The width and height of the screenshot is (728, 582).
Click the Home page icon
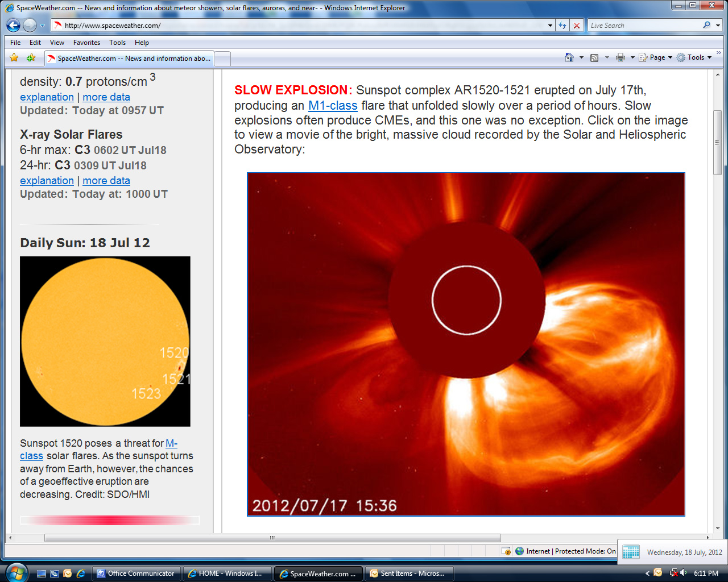(x=569, y=57)
